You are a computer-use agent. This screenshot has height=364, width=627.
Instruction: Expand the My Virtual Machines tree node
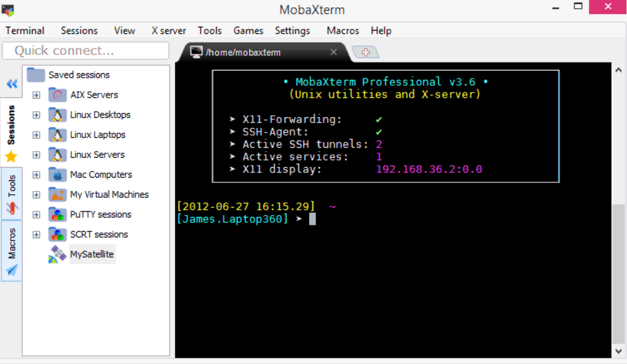[x=37, y=195]
